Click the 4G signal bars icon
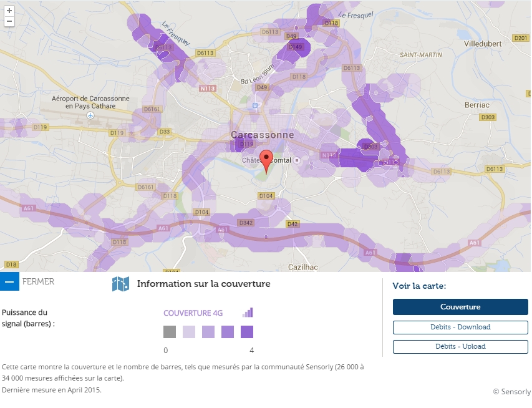The image size is (532, 408). [x=248, y=313]
